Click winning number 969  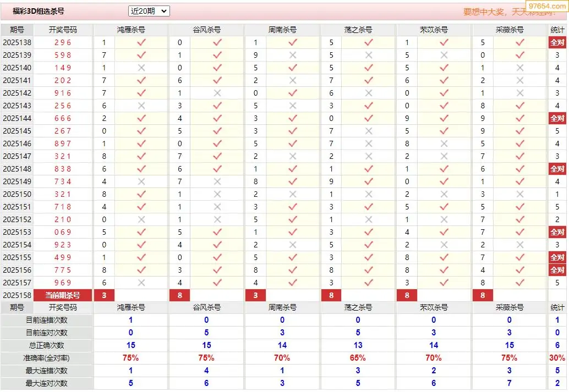pyautogui.click(x=63, y=283)
